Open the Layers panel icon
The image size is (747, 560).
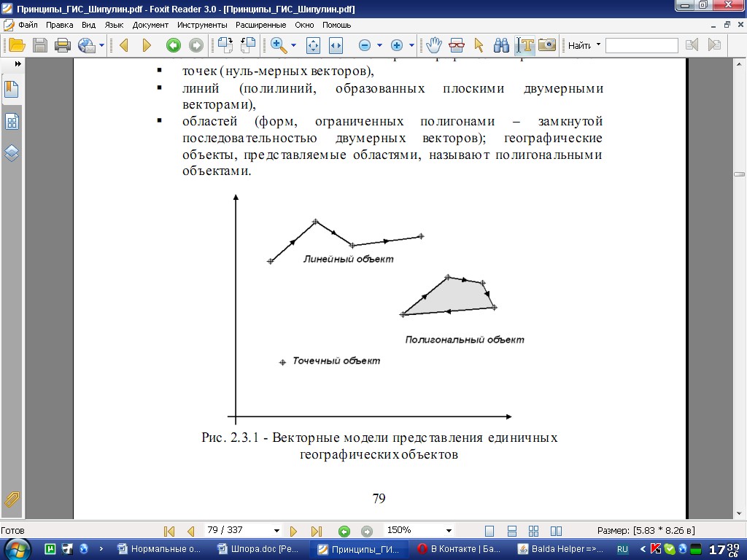12,153
